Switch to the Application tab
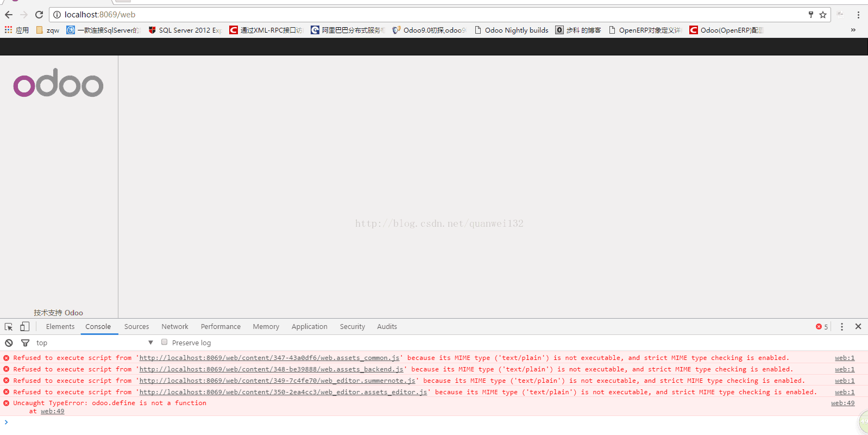This screenshot has width=868, height=435. tap(309, 327)
